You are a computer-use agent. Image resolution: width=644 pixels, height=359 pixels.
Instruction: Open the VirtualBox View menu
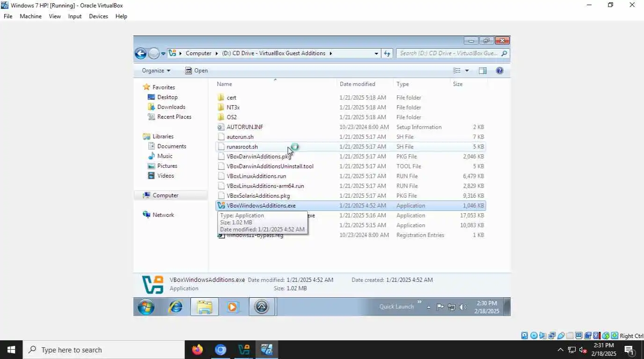pyautogui.click(x=55, y=16)
